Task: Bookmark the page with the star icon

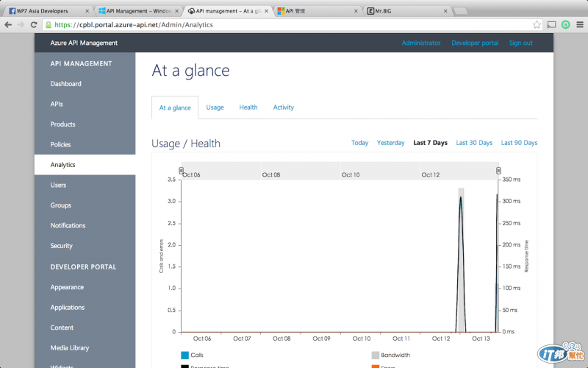Action: [x=537, y=25]
